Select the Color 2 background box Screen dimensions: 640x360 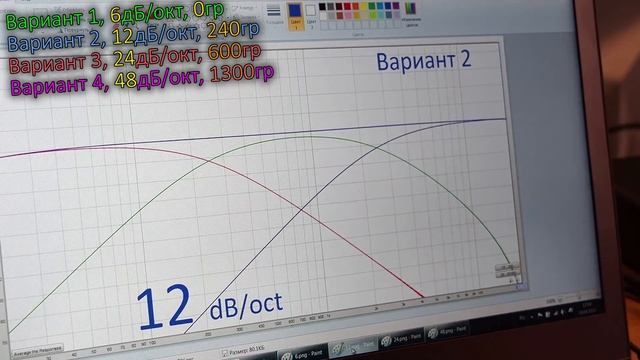pyautogui.click(x=311, y=16)
